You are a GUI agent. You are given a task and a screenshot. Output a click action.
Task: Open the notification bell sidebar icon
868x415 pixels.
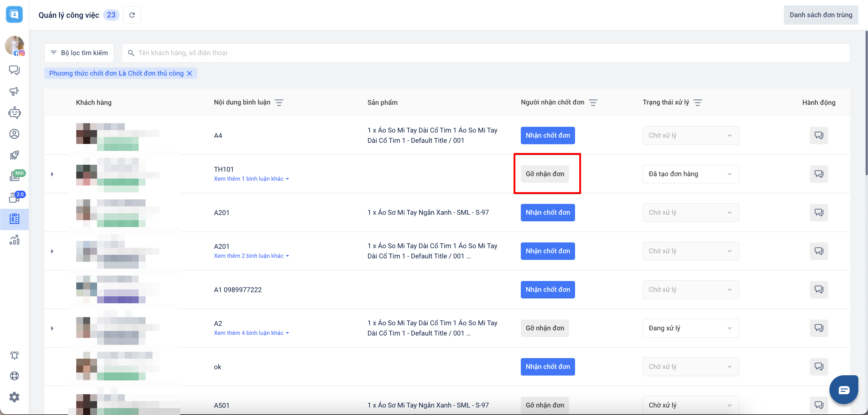click(x=14, y=355)
